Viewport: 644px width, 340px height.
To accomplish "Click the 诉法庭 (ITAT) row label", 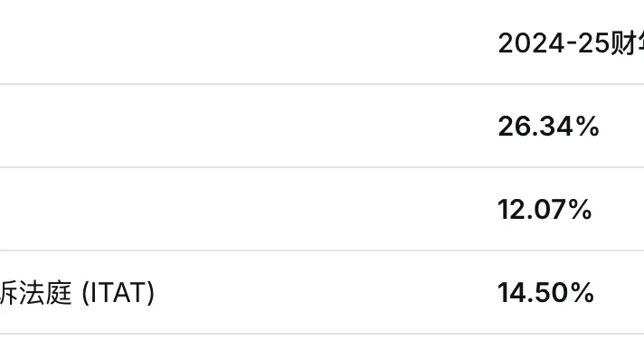I will 77,292.
